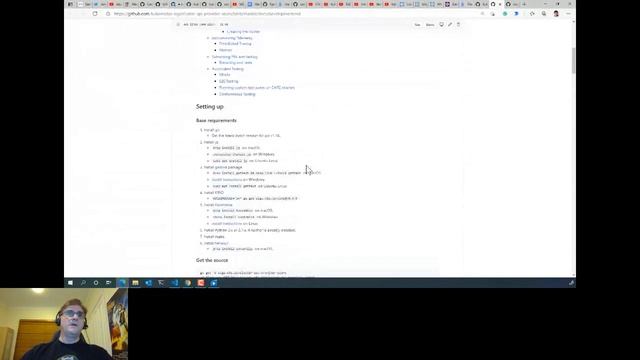Click the Get the source heading

pos(212,260)
